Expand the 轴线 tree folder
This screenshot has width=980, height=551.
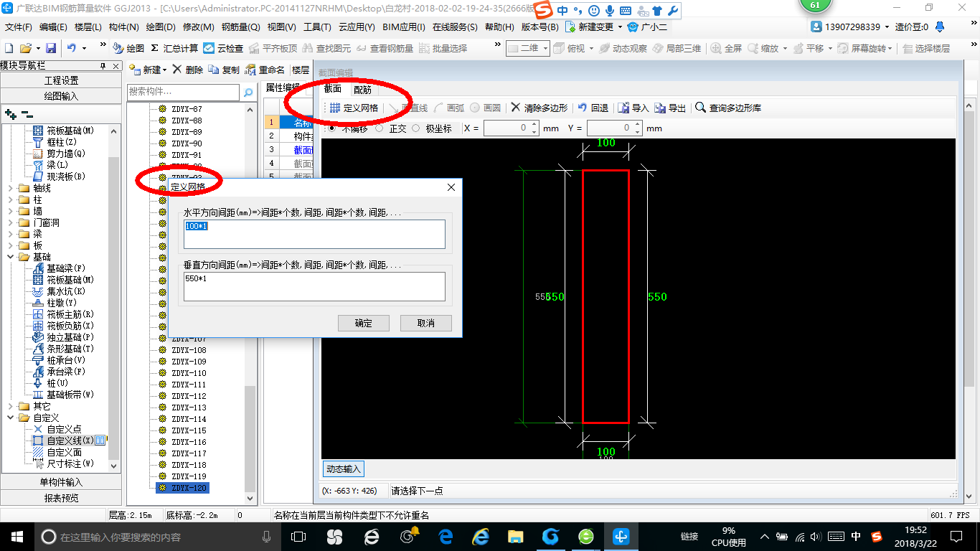(x=10, y=188)
